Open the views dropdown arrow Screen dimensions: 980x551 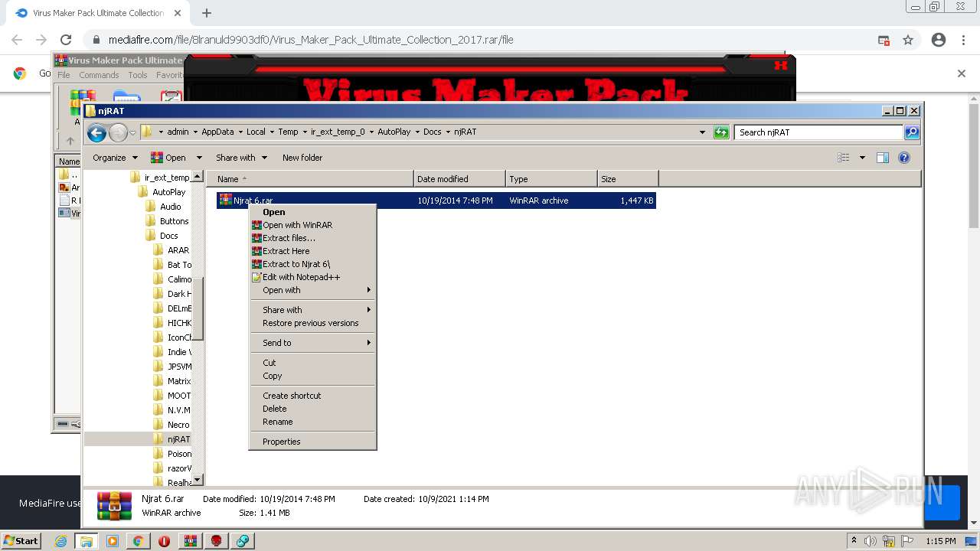click(862, 158)
